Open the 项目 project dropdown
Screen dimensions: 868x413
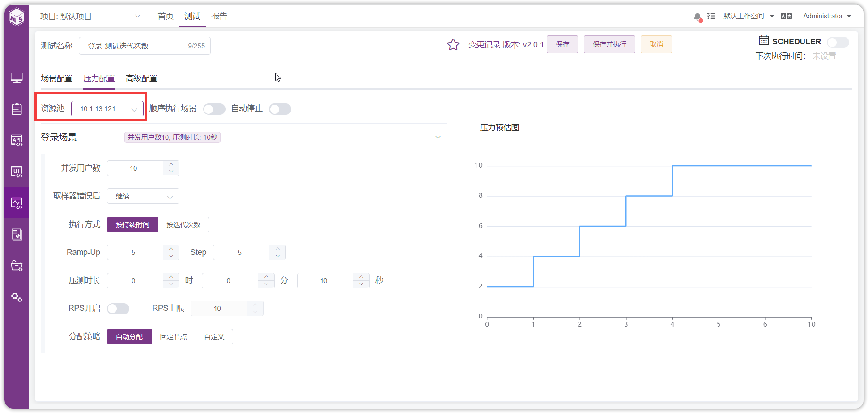tap(90, 17)
